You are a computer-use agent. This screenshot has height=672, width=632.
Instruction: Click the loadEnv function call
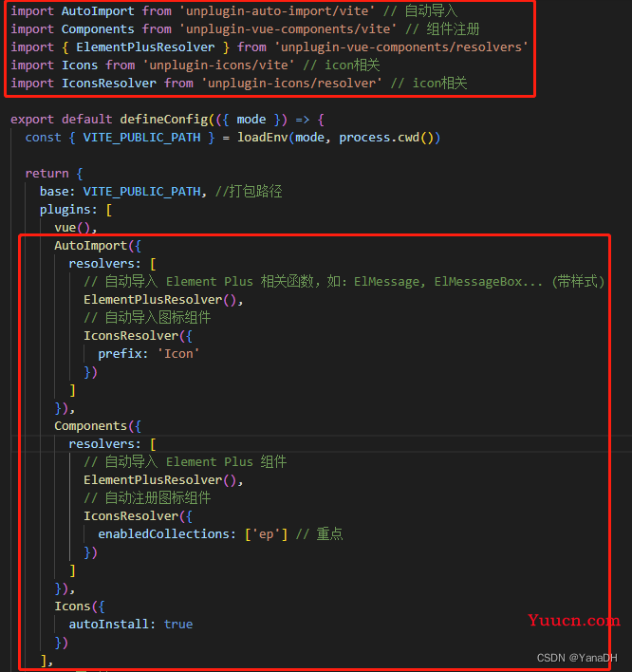tap(262, 137)
